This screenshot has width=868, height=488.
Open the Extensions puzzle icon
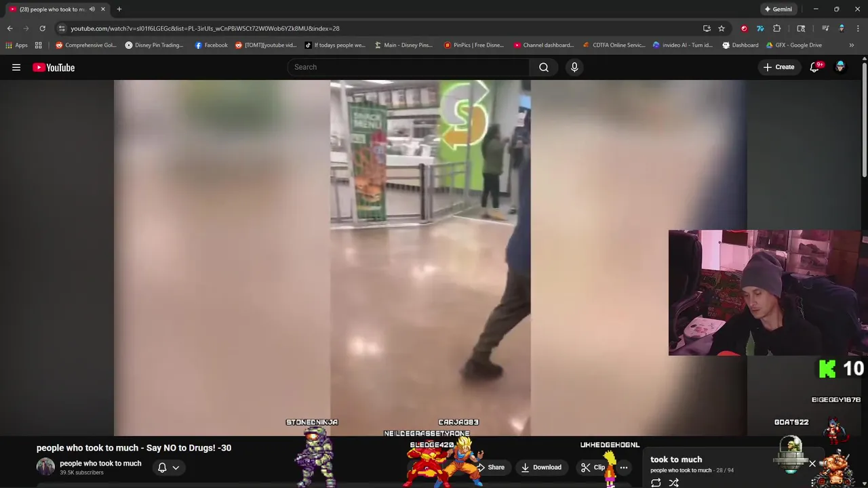[x=776, y=28]
